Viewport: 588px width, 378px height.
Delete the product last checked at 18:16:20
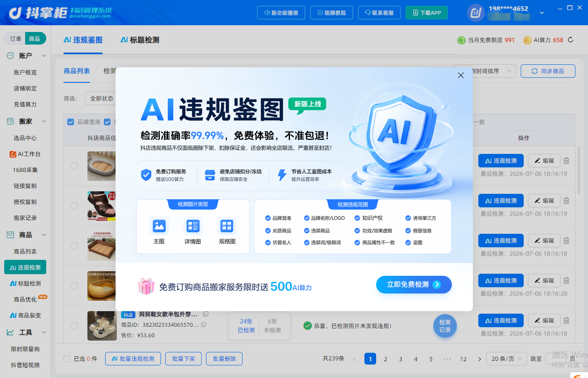pos(566,280)
